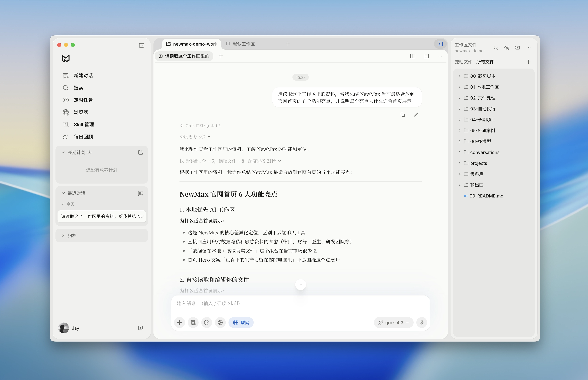Toggle 联网 web access

click(241, 323)
